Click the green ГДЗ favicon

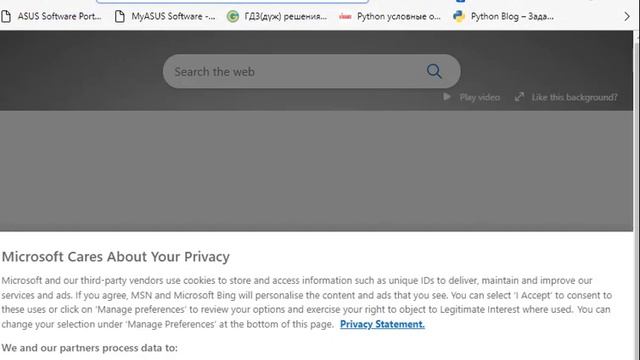[233, 16]
